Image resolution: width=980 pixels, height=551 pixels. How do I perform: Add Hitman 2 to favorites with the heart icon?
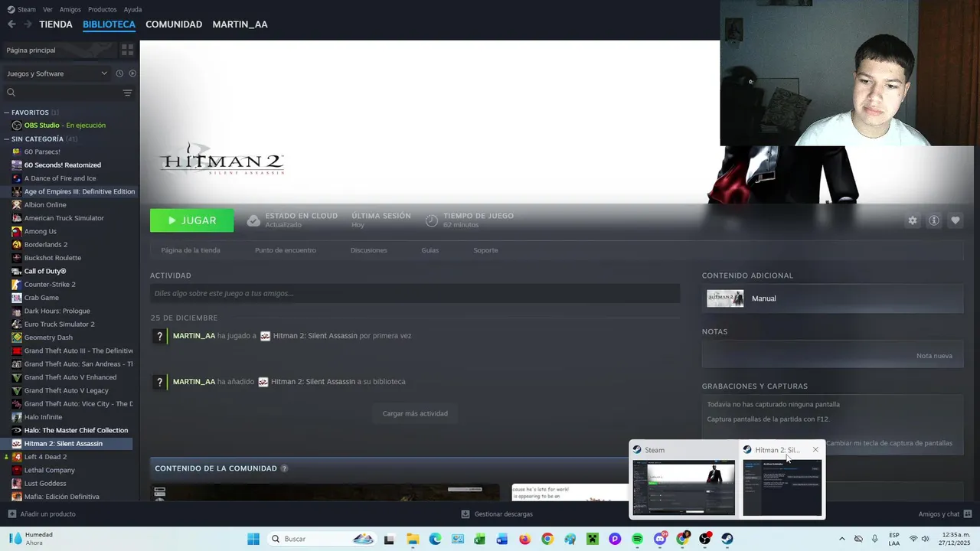(x=955, y=220)
